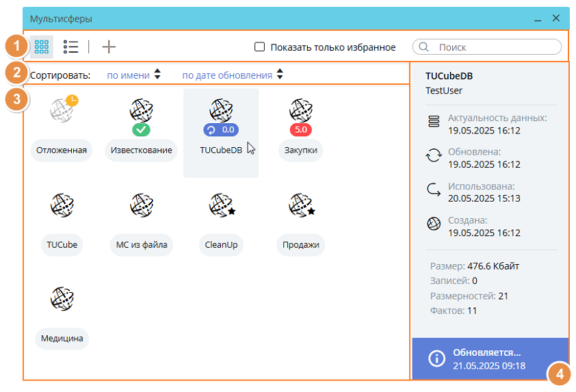Open the Закупки multisphere icon
This screenshot has height=392, width=576.
click(x=301, y=109)
